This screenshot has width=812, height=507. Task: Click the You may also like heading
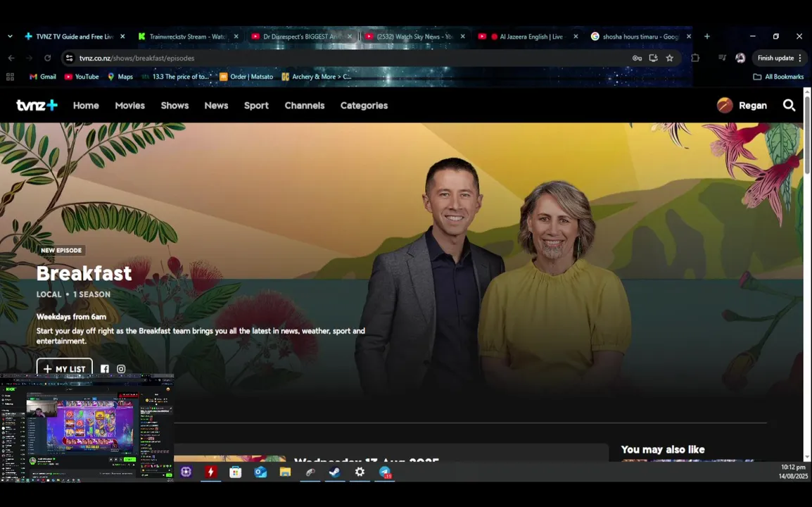663,449
